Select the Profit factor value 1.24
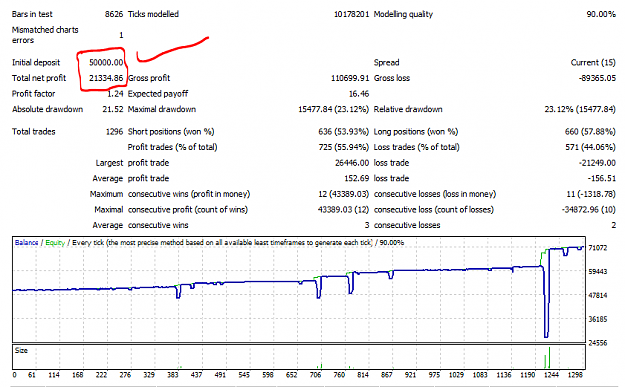Screen dimensions: 625x387 [115, 94]
